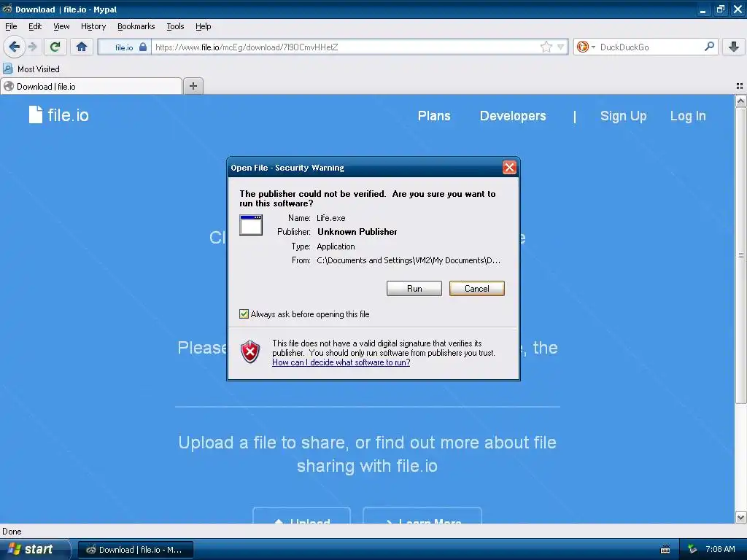This screenshot has height=560, width=747.
Task: Click the search magnifier icon
Action: tap(709, 47)
